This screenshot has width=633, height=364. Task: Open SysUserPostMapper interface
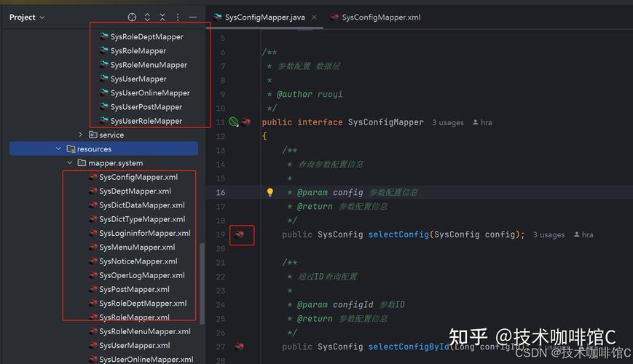(146, 107)
